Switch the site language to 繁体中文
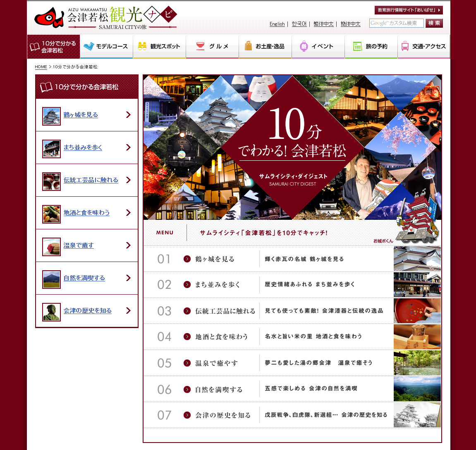The image size is (476, 450). click(x=323, y=24)
